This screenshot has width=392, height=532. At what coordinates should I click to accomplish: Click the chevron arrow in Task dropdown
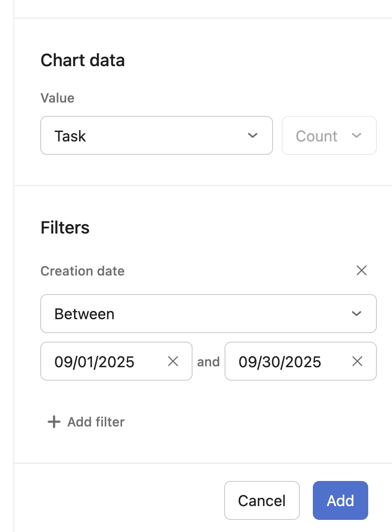pyautogui.click(x=253, y=136)
